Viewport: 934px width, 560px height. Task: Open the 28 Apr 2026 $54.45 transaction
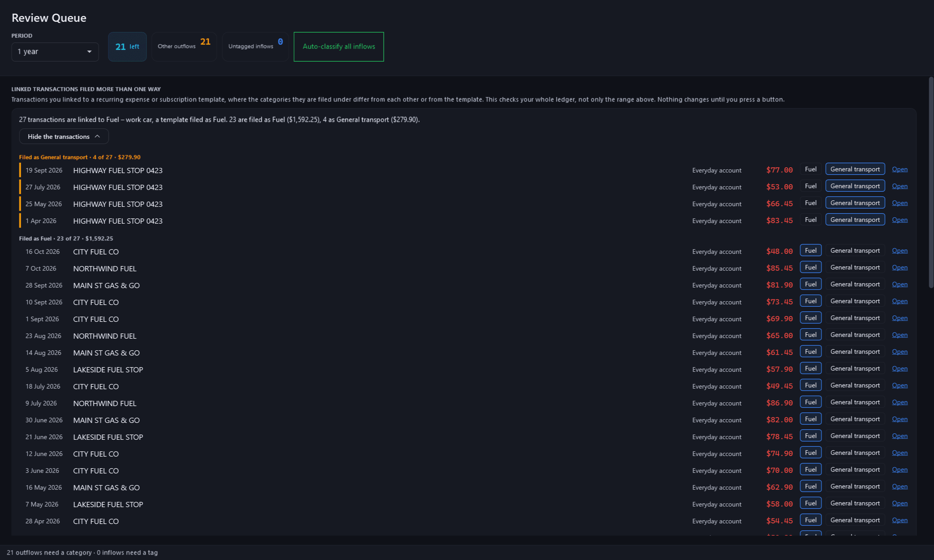point(899,520)
